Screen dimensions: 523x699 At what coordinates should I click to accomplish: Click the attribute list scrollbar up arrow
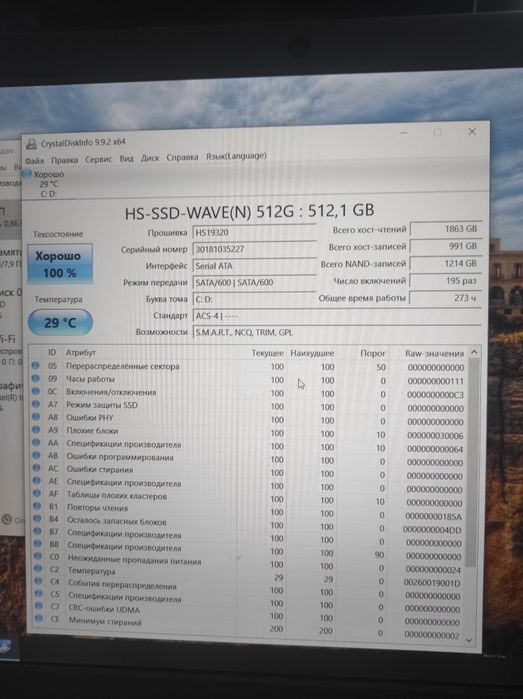click(x=474, y=352)
